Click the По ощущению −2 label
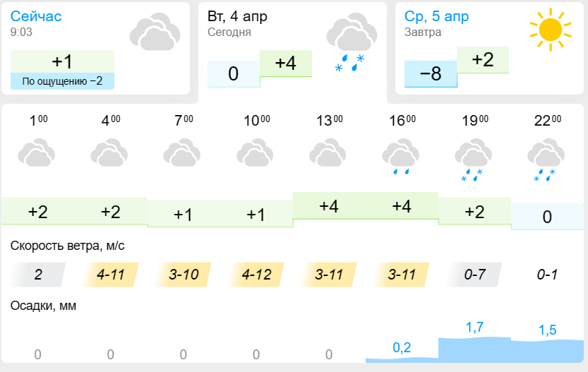Image resolution: width=588 pixels, height=372 pixels. (x=62, y=81)
